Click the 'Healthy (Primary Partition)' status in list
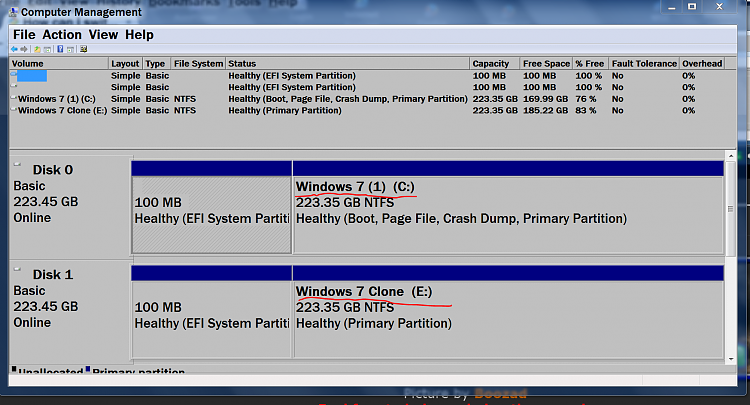This screenshot has height=405, width=750. [x=285, y=110]
